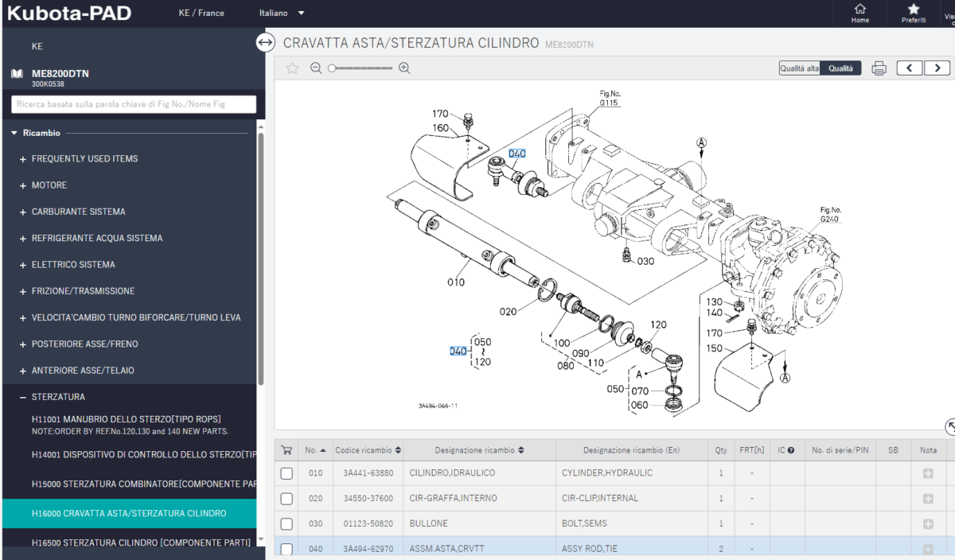The width and height of the screenshot is (955, 560).
Task: Add figure to favorites with star outline
Action: click(x=292, y=68)
